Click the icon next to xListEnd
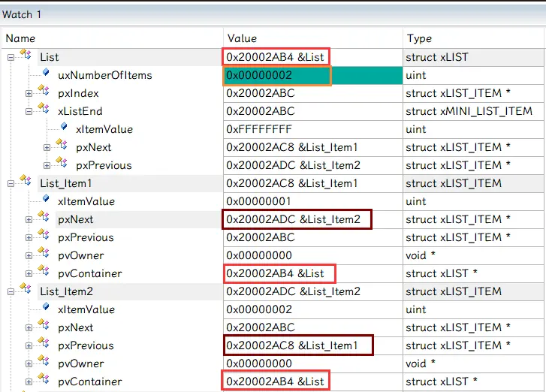The width and height of the screenshot is (546, 392). tap(44, 110)
